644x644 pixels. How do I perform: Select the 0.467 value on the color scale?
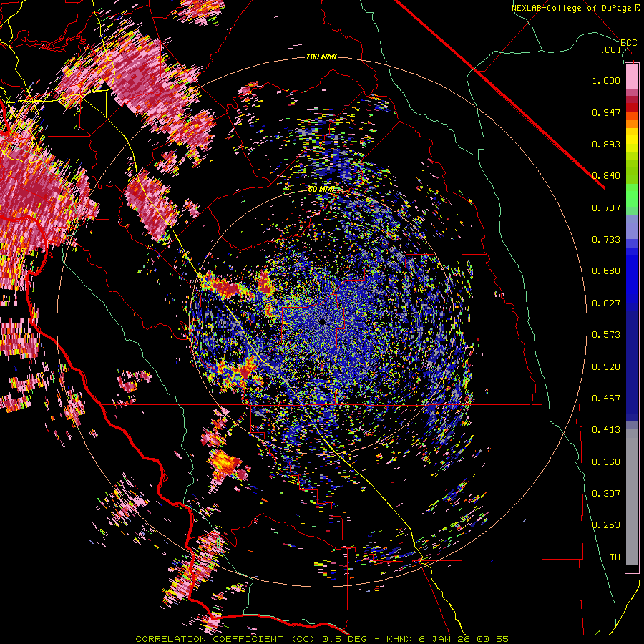point(606,399)
